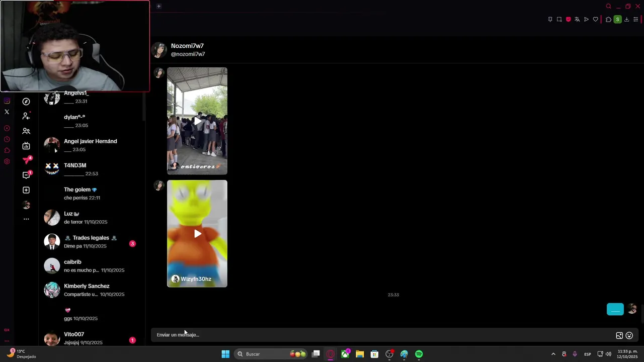Click the conversation list scrollbar
Screen dimensions: 644x362
pyautogui.click(x=144, y=107)
